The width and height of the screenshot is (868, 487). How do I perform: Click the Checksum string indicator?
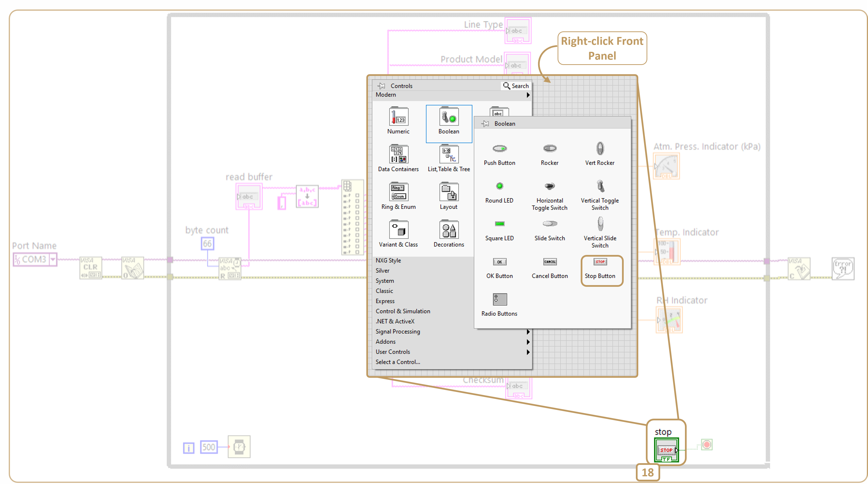519,388
